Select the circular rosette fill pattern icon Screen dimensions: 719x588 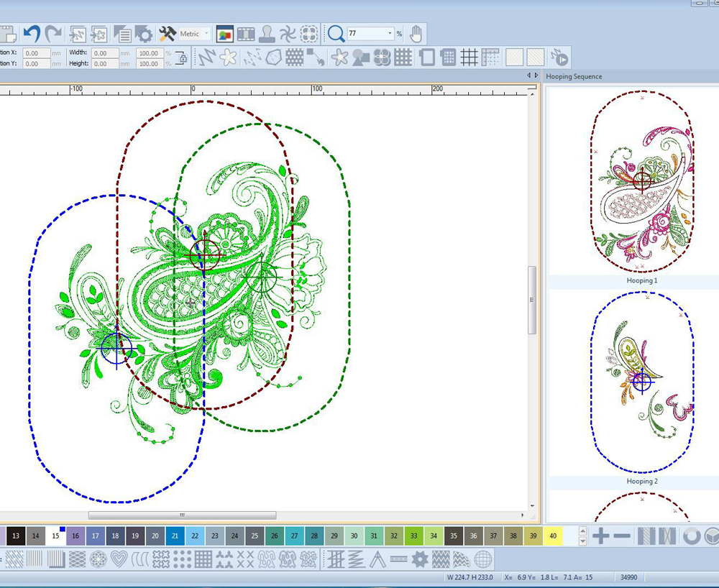(x=98, y=559)
